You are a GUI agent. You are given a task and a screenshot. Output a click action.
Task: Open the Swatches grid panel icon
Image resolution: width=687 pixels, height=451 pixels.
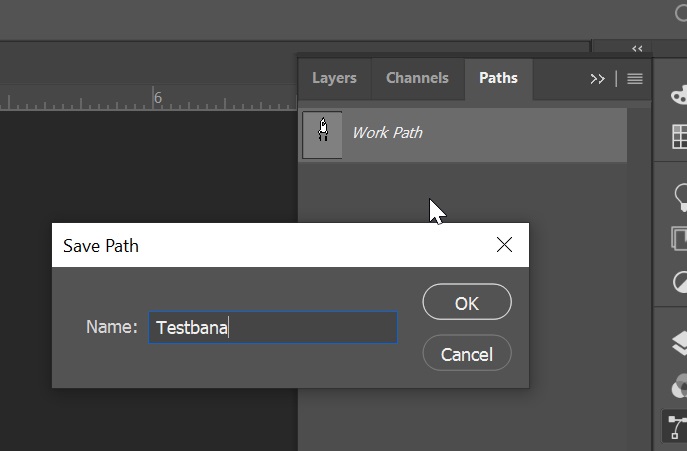coord(678,136)
